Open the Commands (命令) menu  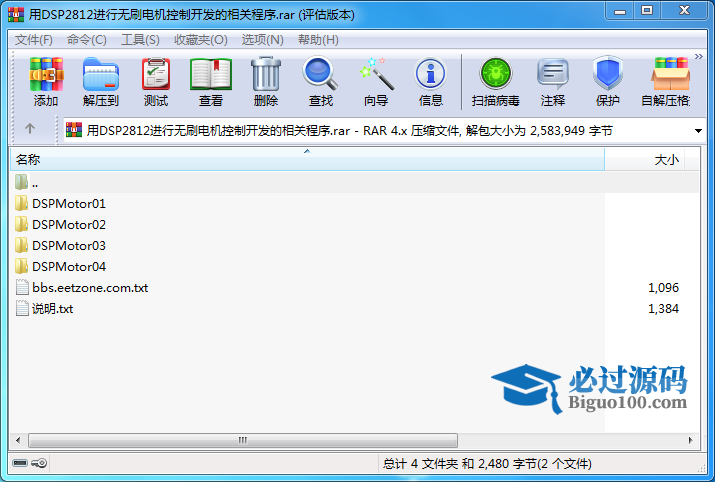(x=87, y=40)
